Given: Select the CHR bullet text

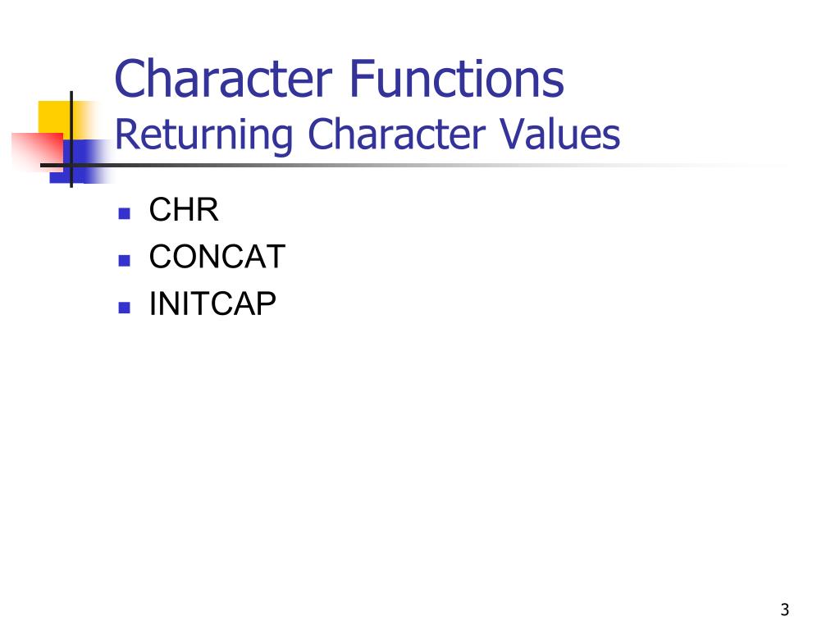Looking at the screenshot, I should (x=184, y=209).
